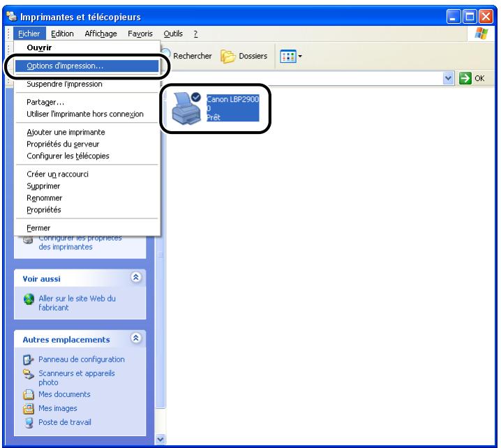Open the Favoris menu

(x=140, y=33)
